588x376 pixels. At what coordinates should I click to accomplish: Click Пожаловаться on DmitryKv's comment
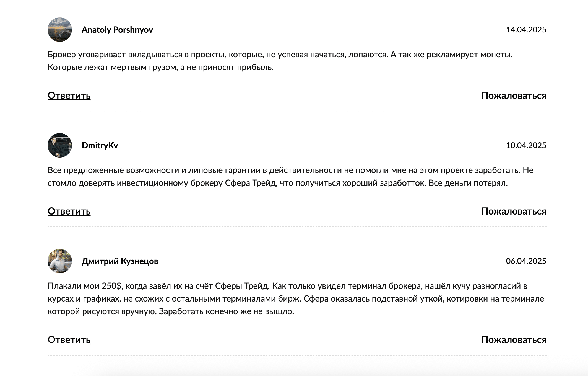[514, 211]
